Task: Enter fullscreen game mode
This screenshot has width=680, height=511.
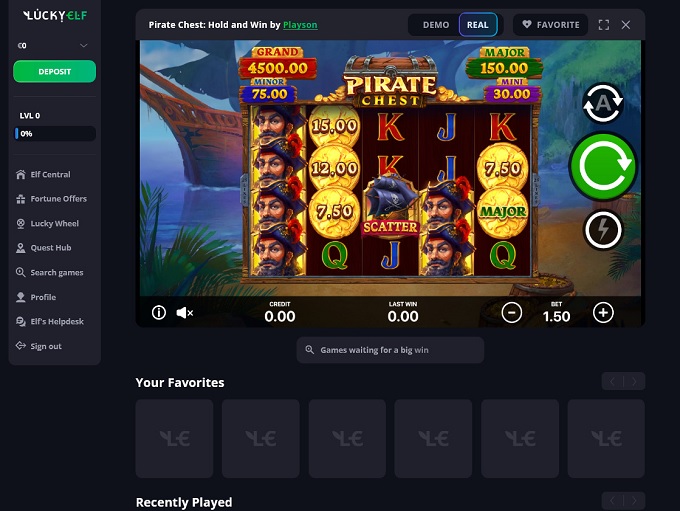Action: pos(604,25)
